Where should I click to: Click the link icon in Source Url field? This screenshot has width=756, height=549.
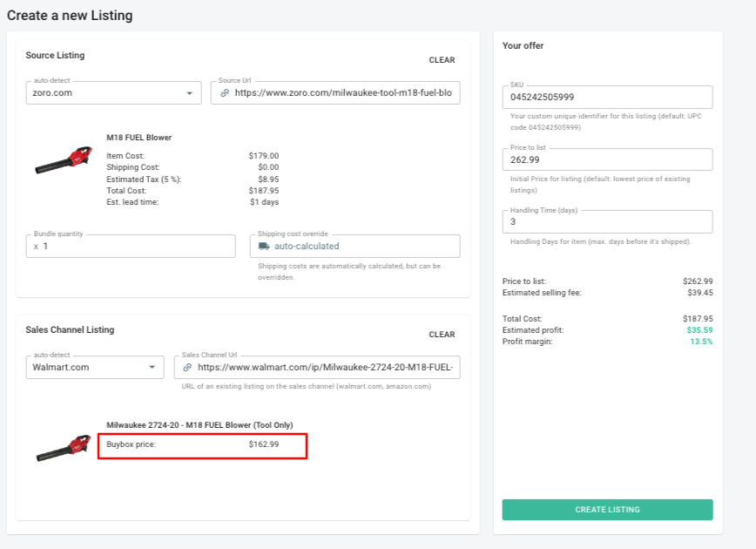(225, 92)
